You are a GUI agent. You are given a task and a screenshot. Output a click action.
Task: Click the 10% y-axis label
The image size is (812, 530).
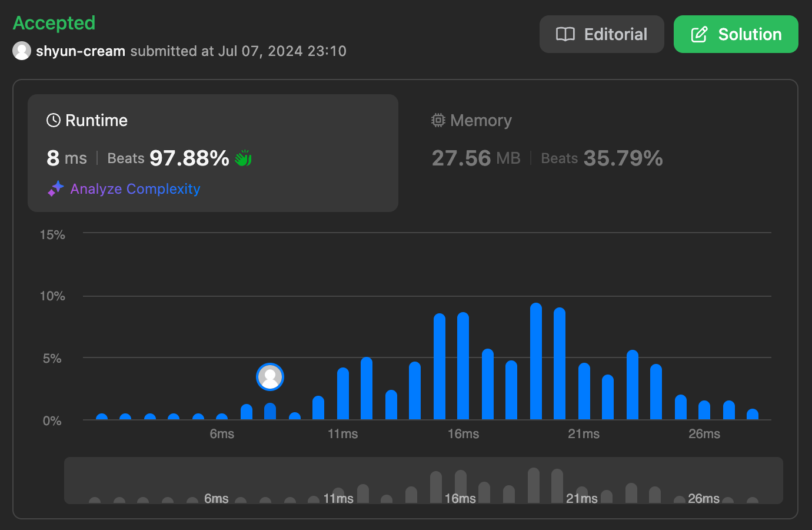tap(52, 296)
